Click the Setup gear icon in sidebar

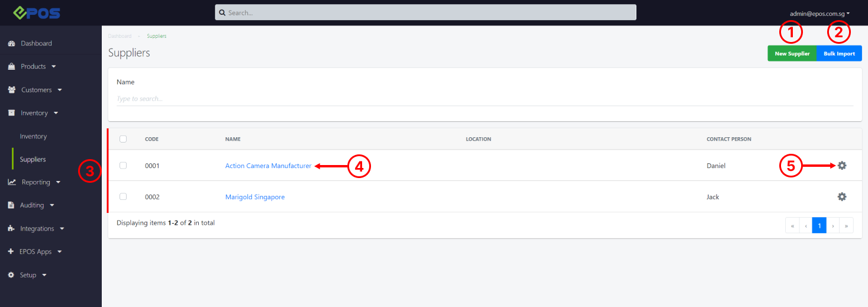(x=11, y=275)
